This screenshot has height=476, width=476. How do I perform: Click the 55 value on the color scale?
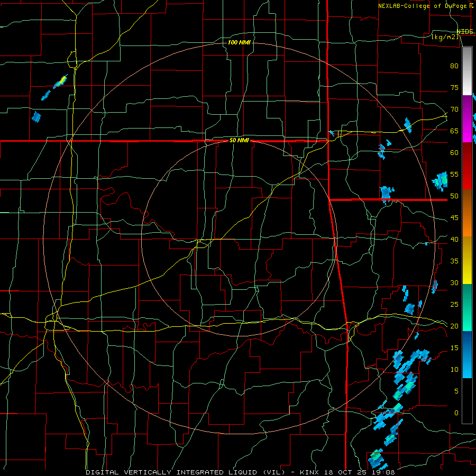454,175
